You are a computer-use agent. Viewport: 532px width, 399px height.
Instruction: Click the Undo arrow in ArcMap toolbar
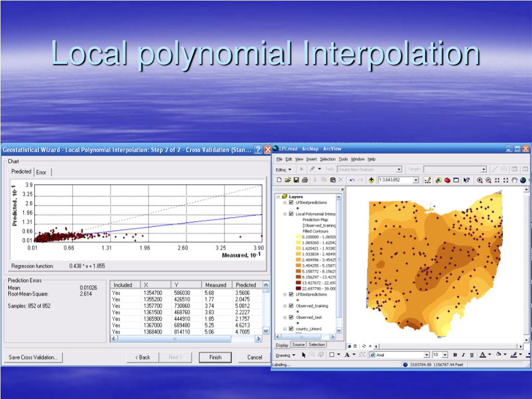point(352,180)
